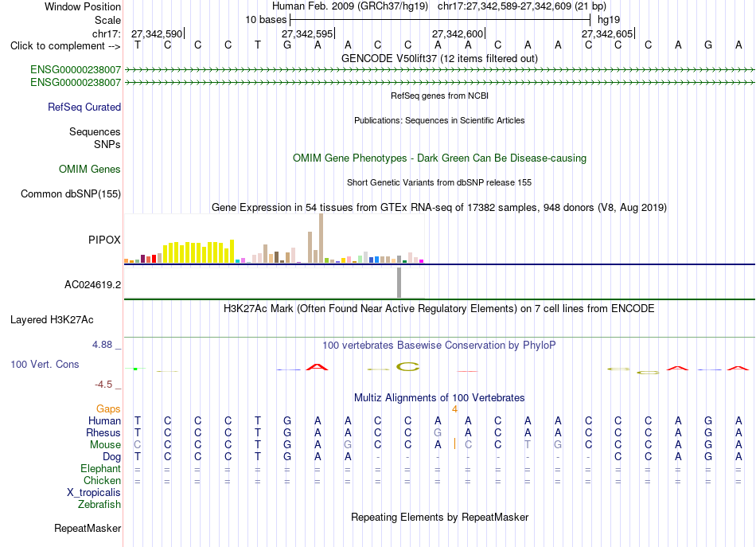Click coordinate label 27,342,595
The height and width of the screenshot is (547, 756).
pos(307,33)
